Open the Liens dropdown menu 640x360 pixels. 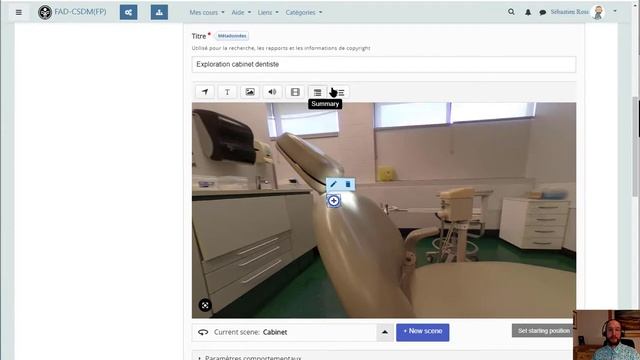pyautogui.click(x=268, y=13)
